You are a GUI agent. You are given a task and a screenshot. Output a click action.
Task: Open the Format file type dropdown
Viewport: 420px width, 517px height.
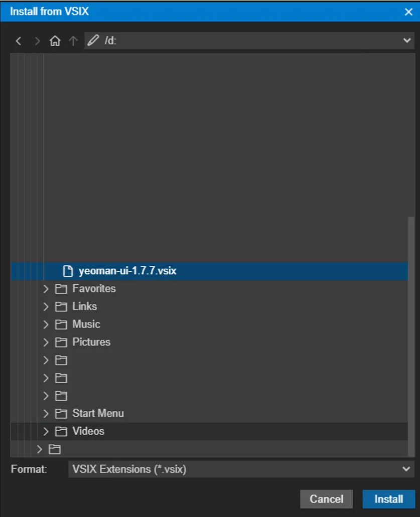pyautogui.click(x=406, y=469)
